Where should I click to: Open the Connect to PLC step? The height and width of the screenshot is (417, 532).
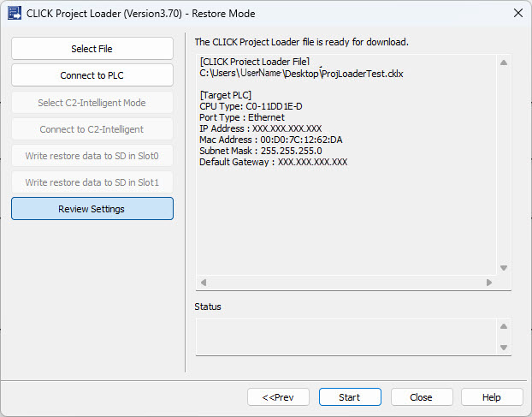click(x=92, y=75)
